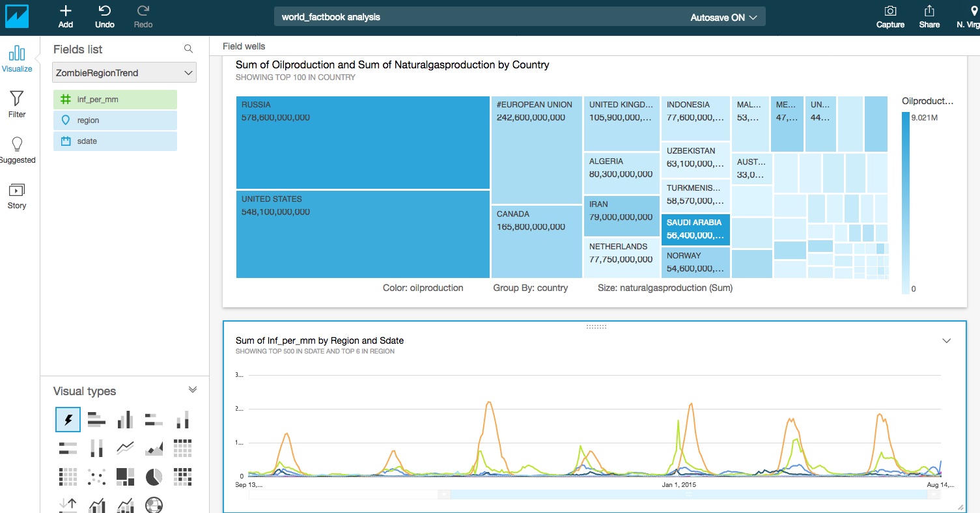This screenshot has height=513, width=980.
Task: Click the NETHERLANDS treemap tile
Action: point(622,258)
